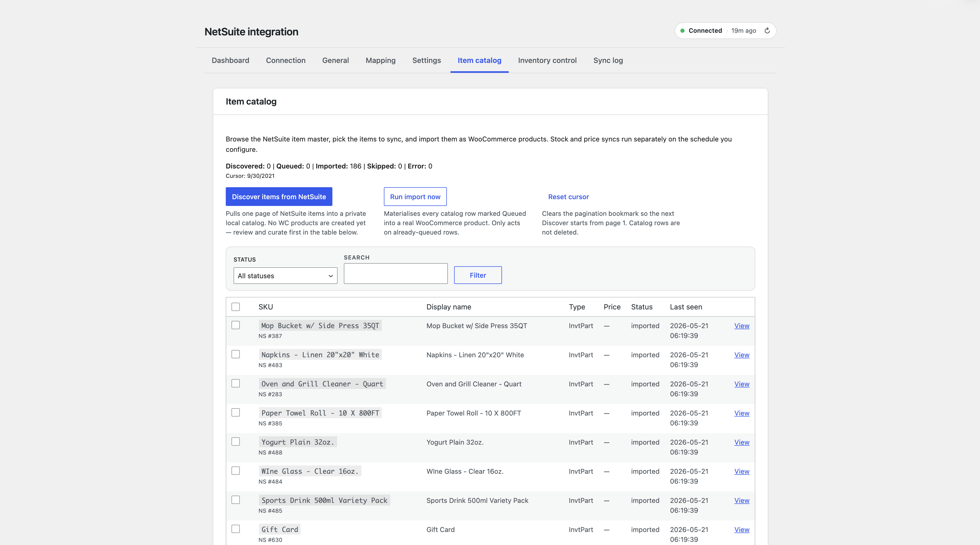Check the Paper Towel Roll row checkbox
980x545 pixels.
(236, 413)
